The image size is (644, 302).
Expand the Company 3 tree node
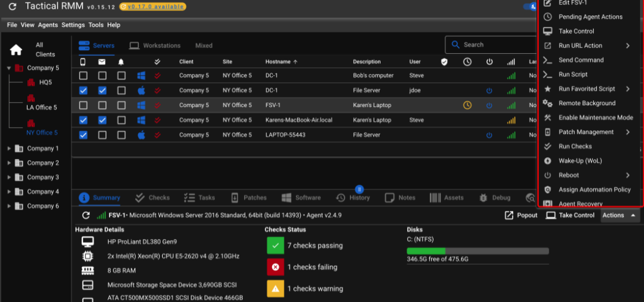click(x=9, y=177)
